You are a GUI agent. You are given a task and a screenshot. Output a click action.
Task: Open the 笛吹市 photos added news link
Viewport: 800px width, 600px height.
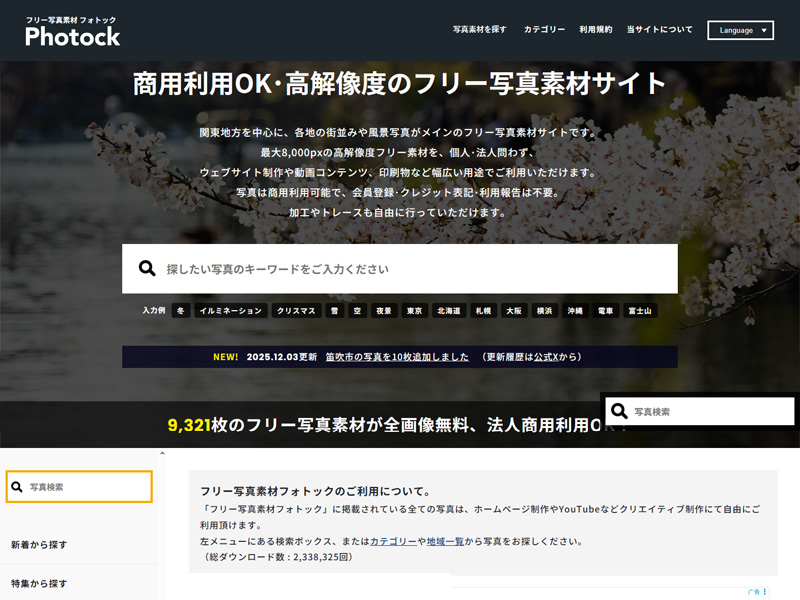pos(397,357)
